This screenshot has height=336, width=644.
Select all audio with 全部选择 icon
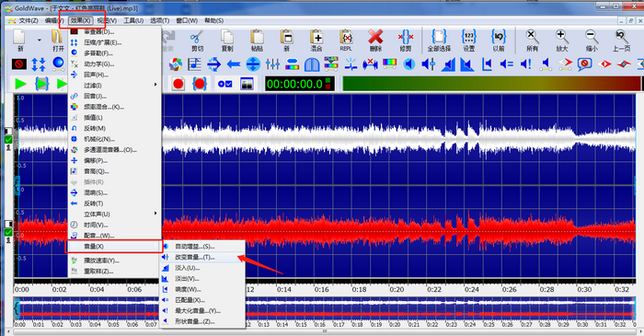click(439, 41)
